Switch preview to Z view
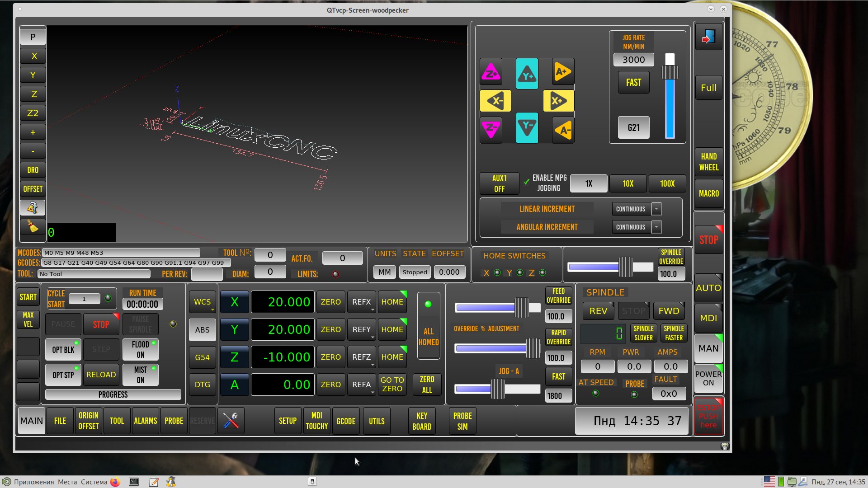 point(33,94)
